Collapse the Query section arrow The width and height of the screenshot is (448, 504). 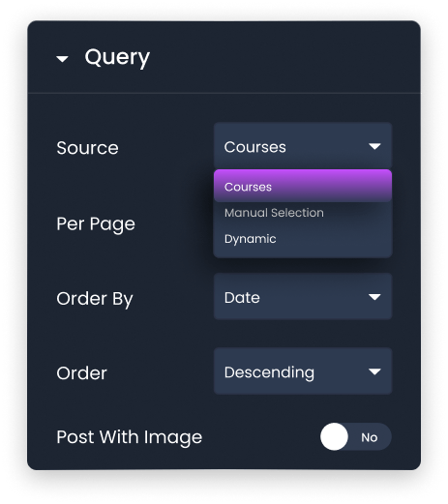point(62,59)
